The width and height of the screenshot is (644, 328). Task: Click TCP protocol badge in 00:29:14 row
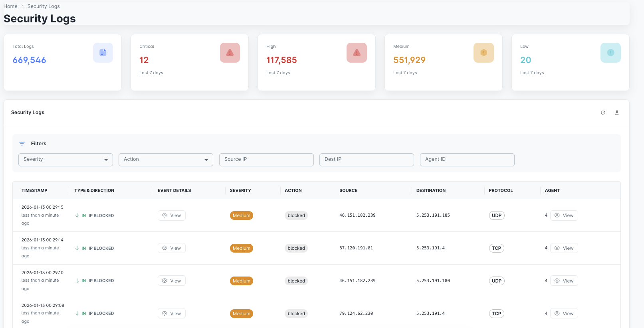click(497, 248)
